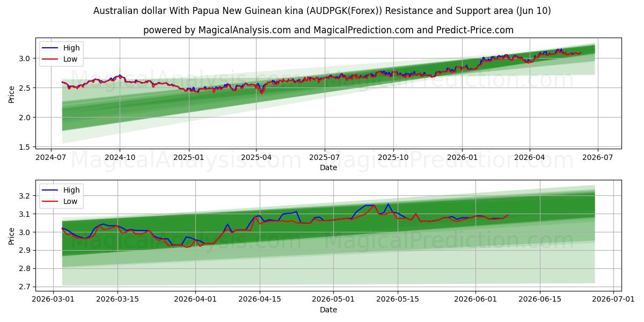The image size is (644, 322).
Task: Click the 3.2 price tick on bottom chart
Action: [x=26, y=196]
